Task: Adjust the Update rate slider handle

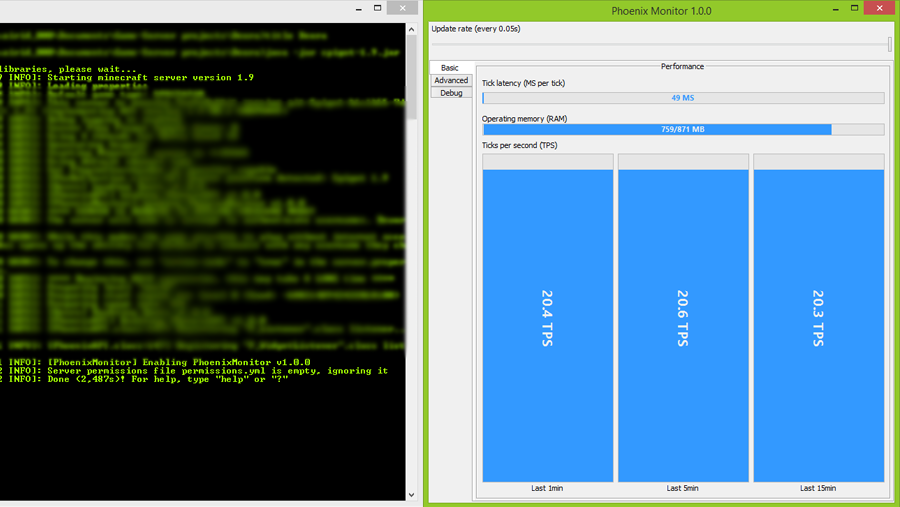Action: click(x=890, y=44)
